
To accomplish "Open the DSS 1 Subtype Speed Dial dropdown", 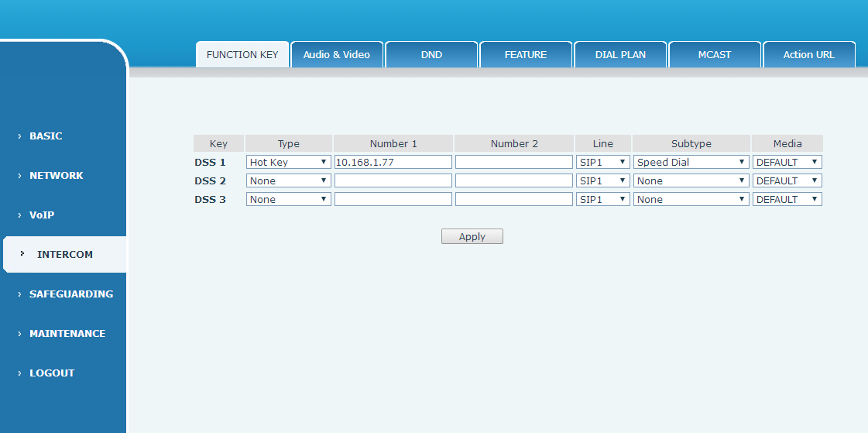I will click(x=691, y=163).
